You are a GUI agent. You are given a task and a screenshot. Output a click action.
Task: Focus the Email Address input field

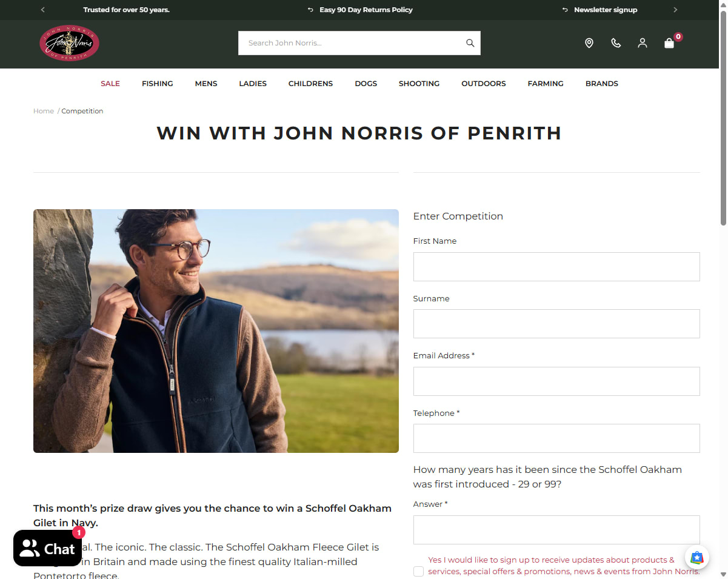point(556,381)
